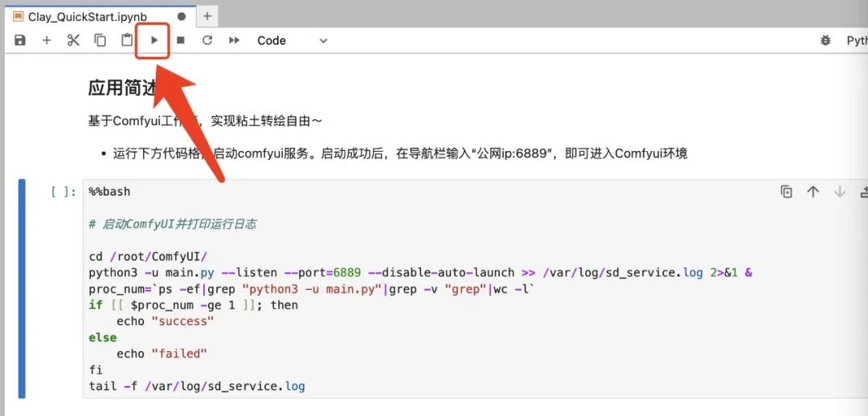
Task: Duplicate the cell using the cell toolbar icon
Action: coord(786,192)
